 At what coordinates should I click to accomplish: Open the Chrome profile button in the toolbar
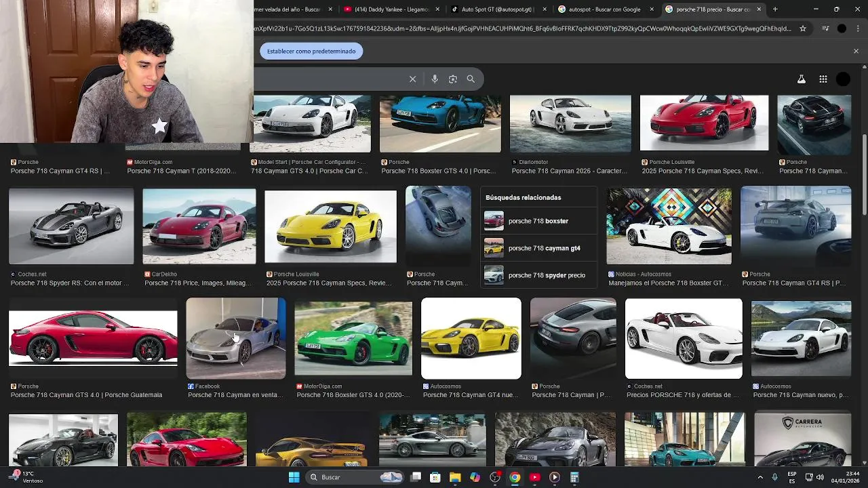pos(842,28)
